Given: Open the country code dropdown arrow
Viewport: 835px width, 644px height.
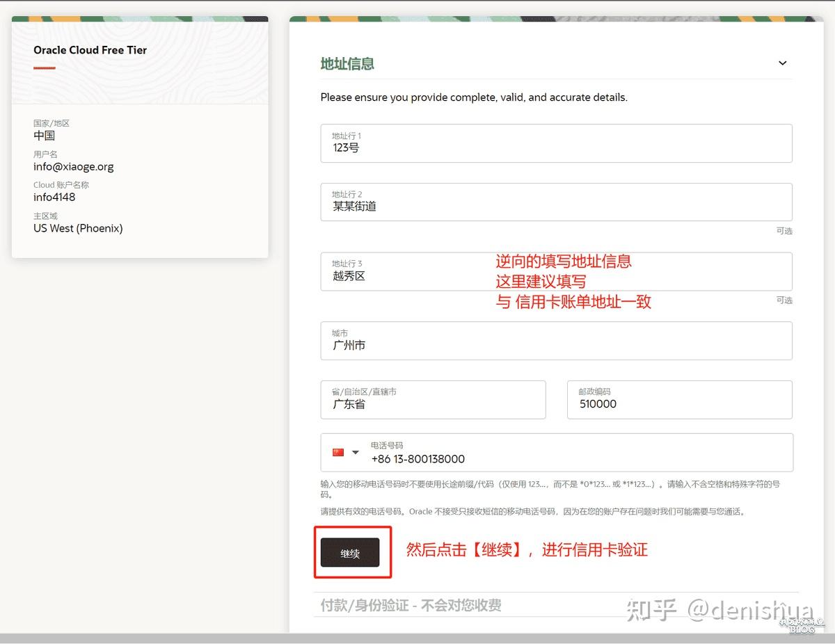Looking at the screenshot, I should [356, 452].
